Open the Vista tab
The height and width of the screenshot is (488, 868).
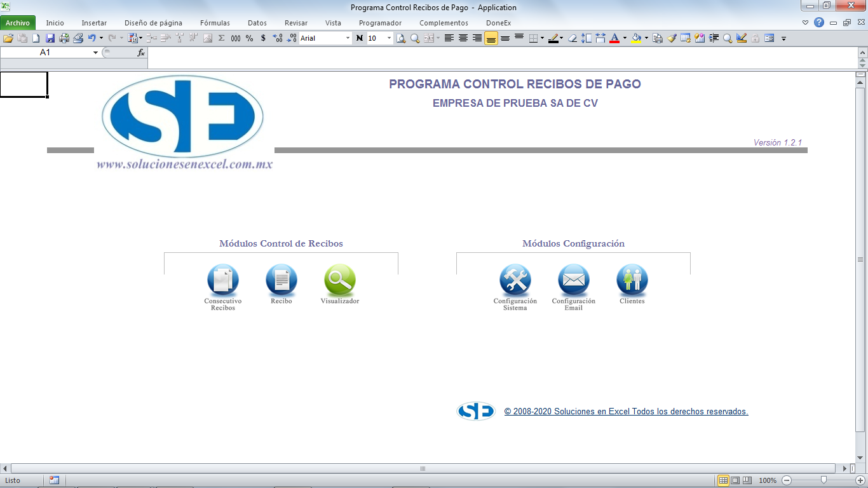coord(333,23)
